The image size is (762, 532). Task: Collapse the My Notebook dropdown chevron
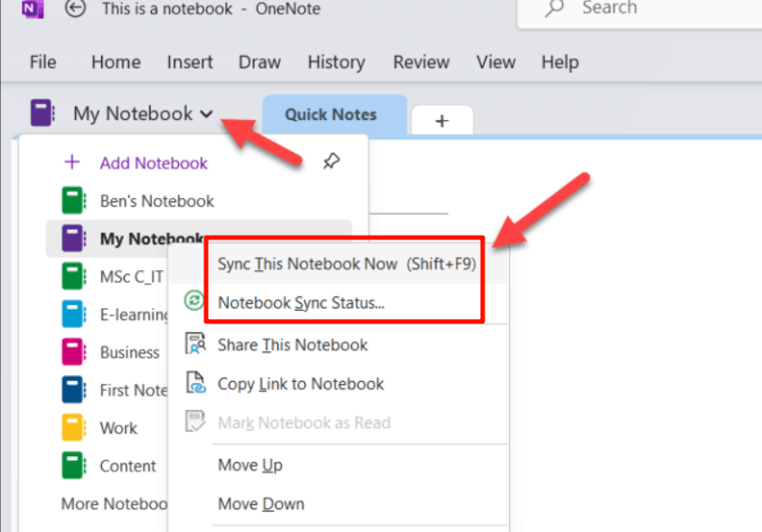tap(206, 115)
